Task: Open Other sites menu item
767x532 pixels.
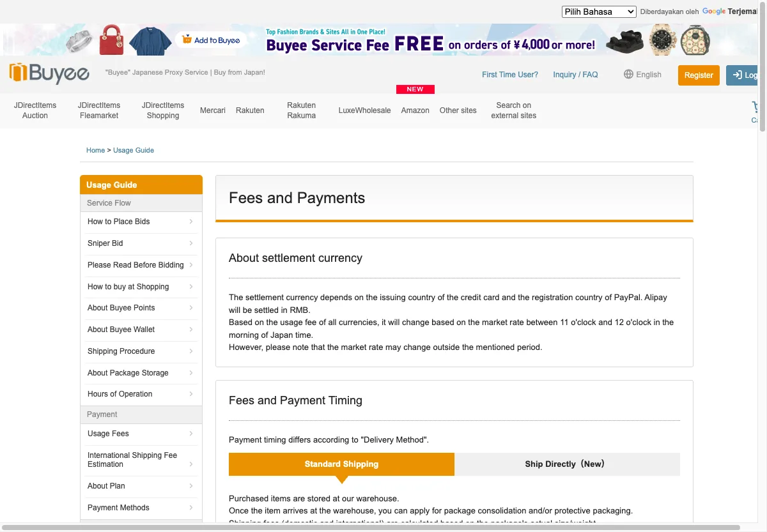Action: [x=458, y=110]
